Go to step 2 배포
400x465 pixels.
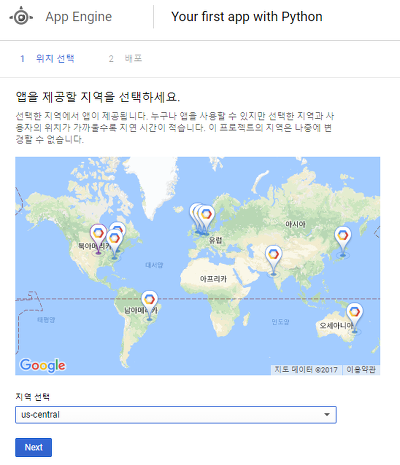click(125, 59)
